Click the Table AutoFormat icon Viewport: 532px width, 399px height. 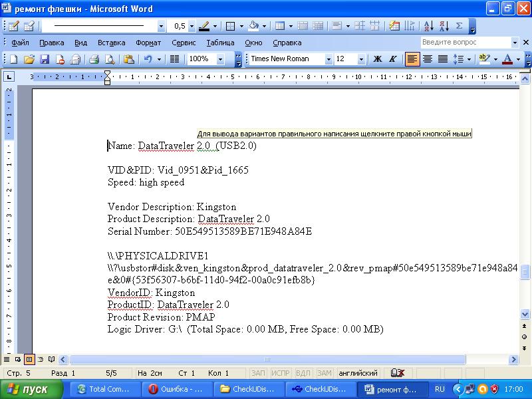point(394,26)
